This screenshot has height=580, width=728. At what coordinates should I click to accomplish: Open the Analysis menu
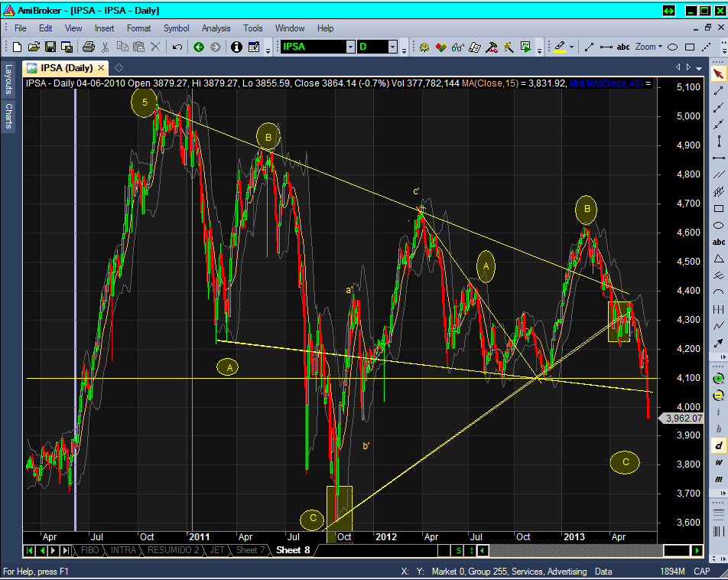point(216,28)
